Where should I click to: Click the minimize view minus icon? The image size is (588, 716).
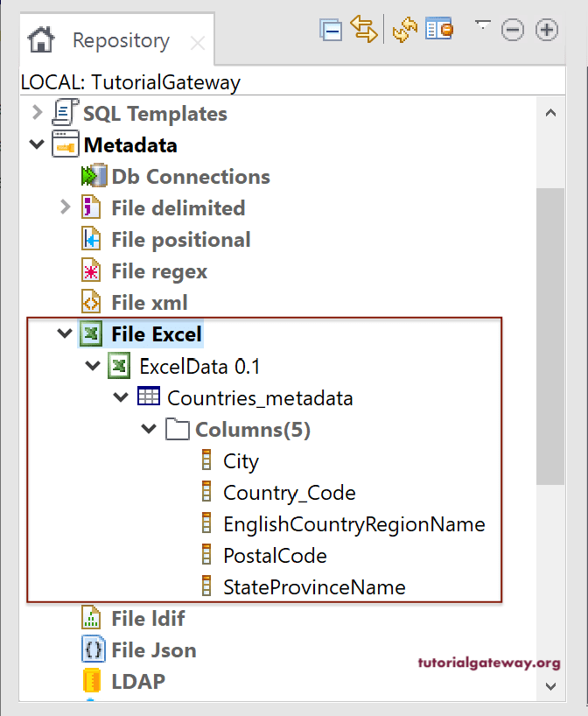(x=513, y=30)
